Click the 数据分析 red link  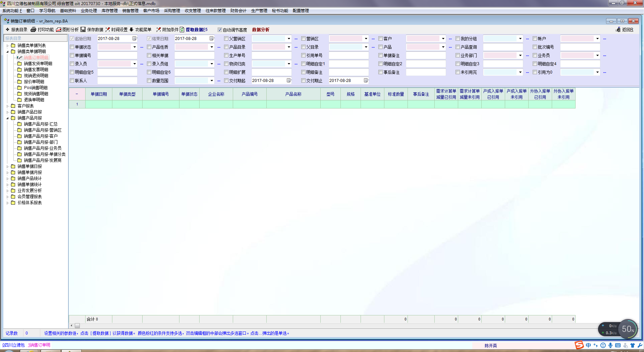pyautogui.click(x=261, y=30)
